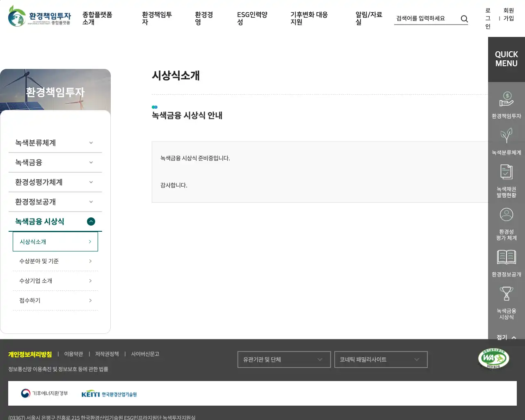The image size is (525, 420).
Task: Open the 기후변화 대응지원 top menu
Action: (x=309, y=18)
